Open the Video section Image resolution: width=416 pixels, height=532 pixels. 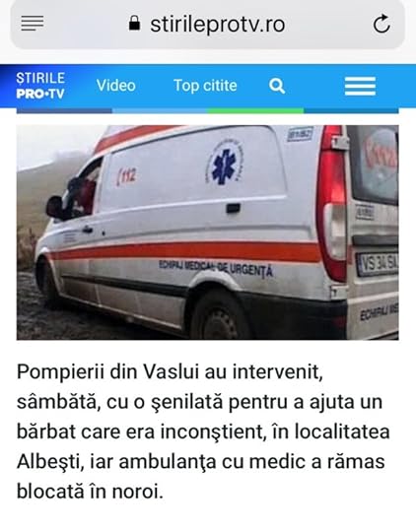click(x=115, y=85)
